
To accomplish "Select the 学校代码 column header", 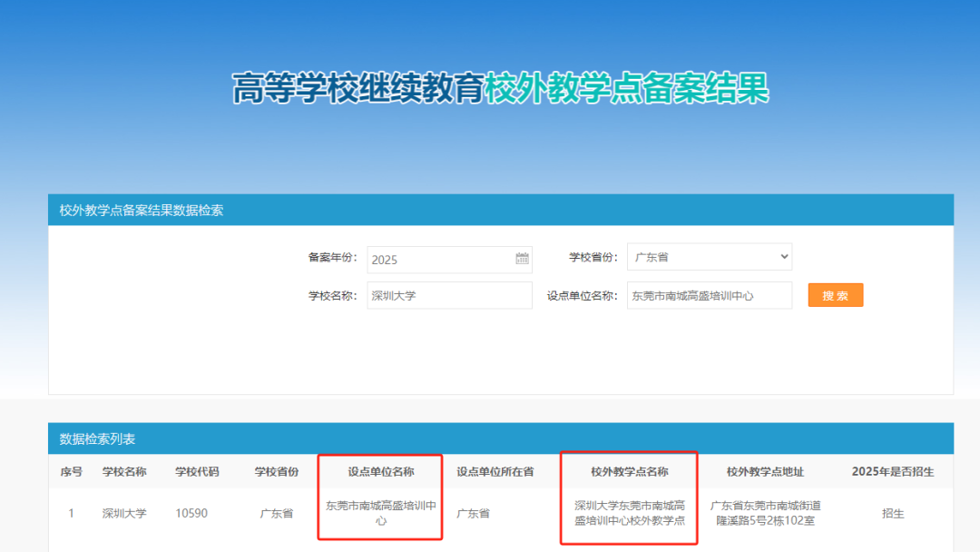I will (x=197, y=472).
